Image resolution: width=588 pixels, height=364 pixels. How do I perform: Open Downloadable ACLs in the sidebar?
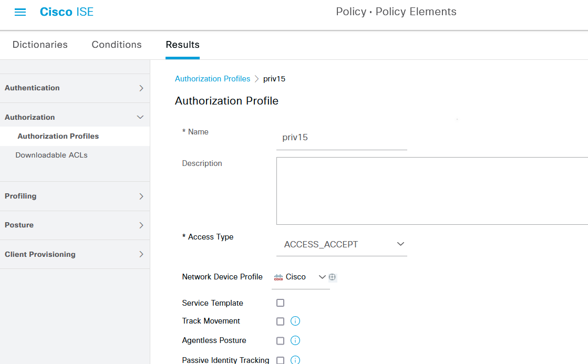tap(51, 155)
